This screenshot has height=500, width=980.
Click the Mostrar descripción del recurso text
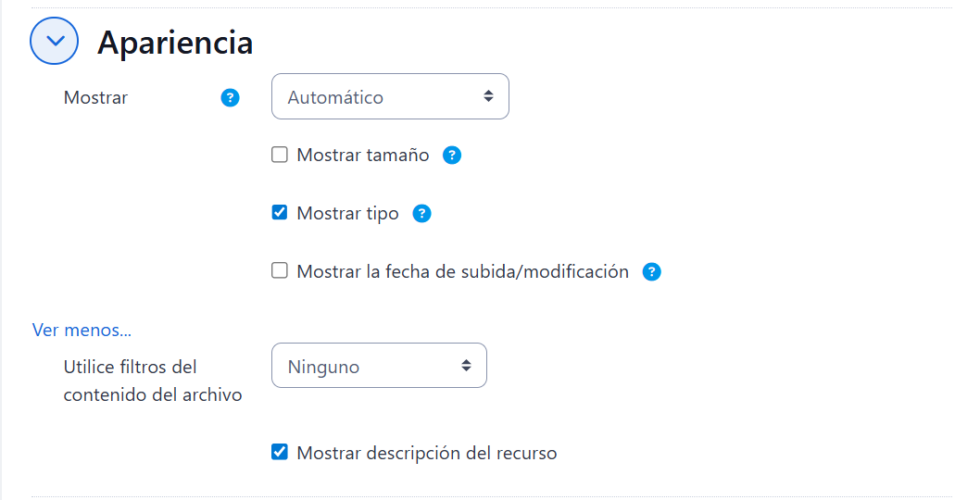426,454
